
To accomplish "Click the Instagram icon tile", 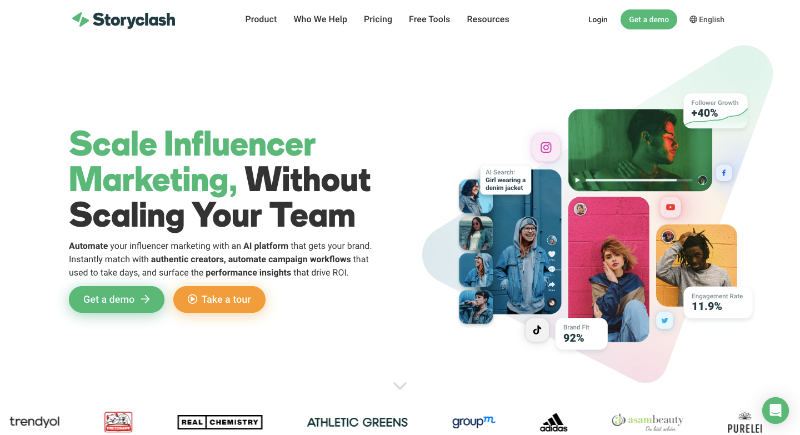I will (546, 147).
